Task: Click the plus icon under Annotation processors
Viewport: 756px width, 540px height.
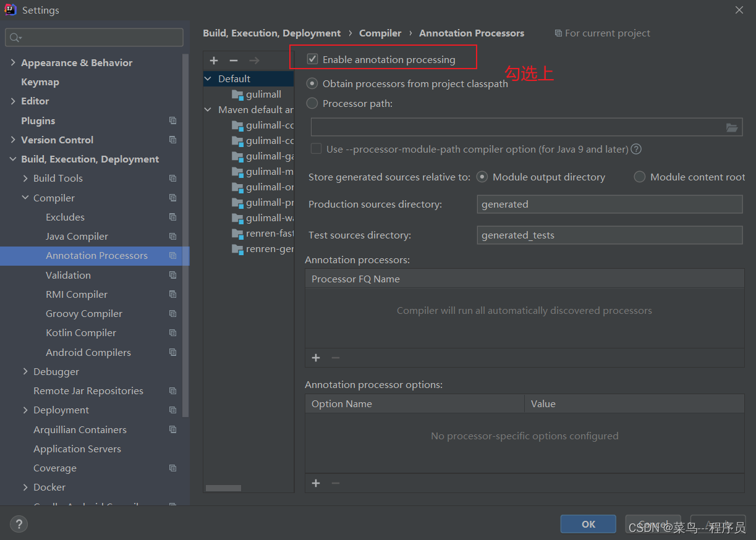Action: click(315, 358)
